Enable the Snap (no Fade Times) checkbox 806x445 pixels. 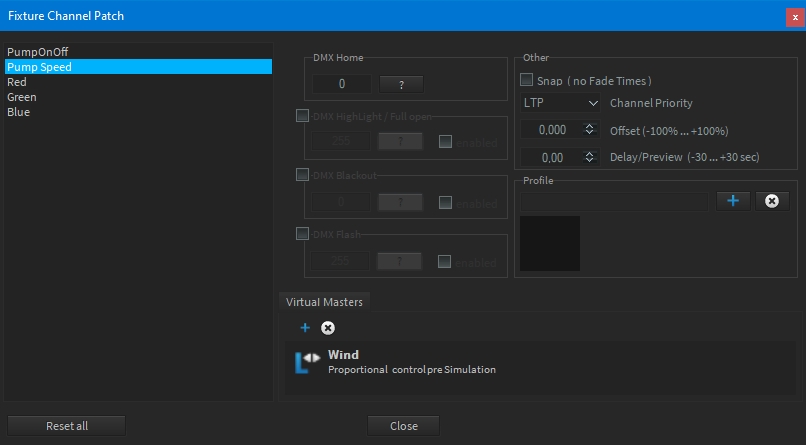coord(527,80)
